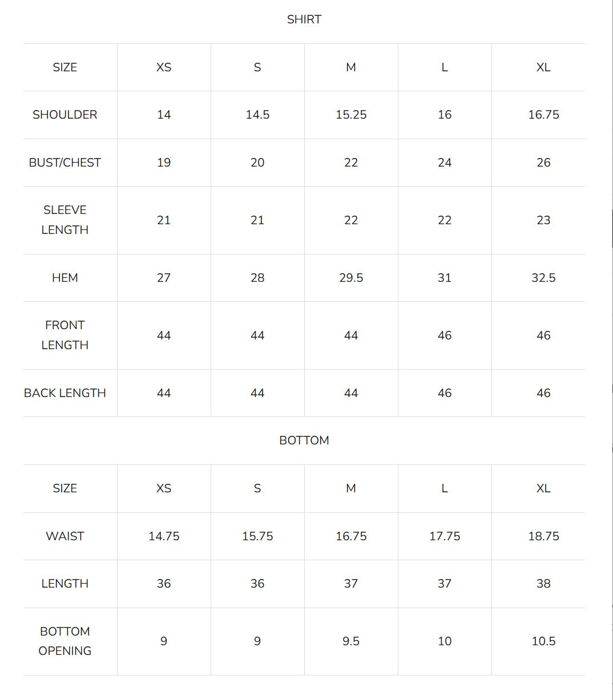Screen dimensions: 613x700
Task: Select waist value 14.75 for size XS
Action: (x=164, y=536)
